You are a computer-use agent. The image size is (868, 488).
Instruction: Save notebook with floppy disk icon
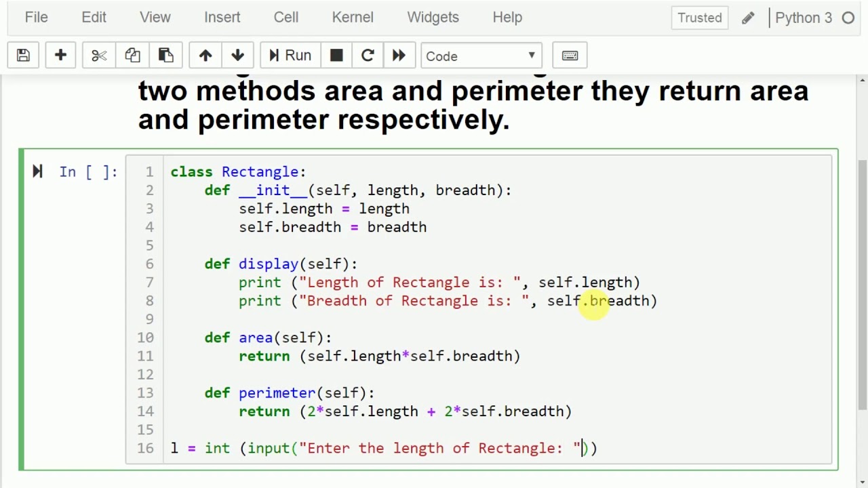pos(23,56)
